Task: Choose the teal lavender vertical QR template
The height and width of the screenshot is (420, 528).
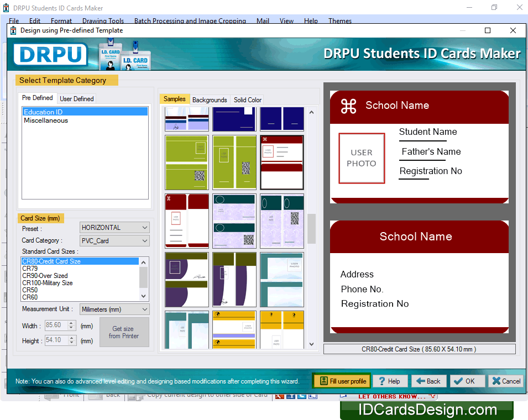Action: coord(282,221)
